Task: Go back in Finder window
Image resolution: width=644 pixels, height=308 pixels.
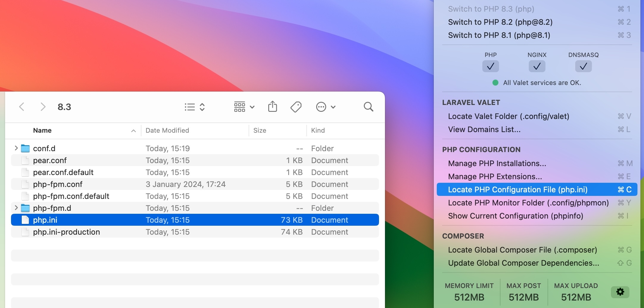Action: click(x=21, y=107)
